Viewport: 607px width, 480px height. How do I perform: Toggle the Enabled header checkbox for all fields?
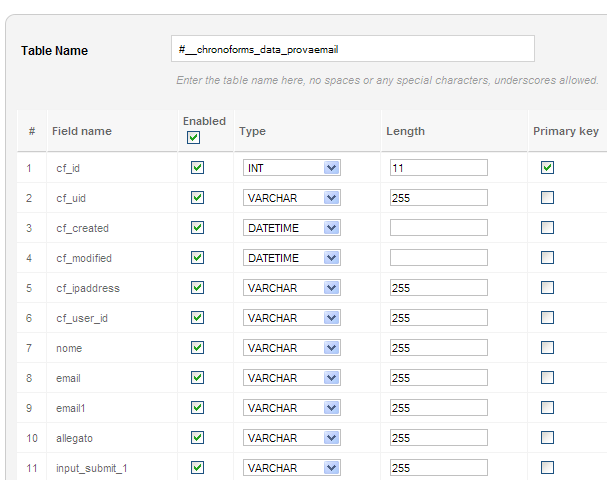194,138
